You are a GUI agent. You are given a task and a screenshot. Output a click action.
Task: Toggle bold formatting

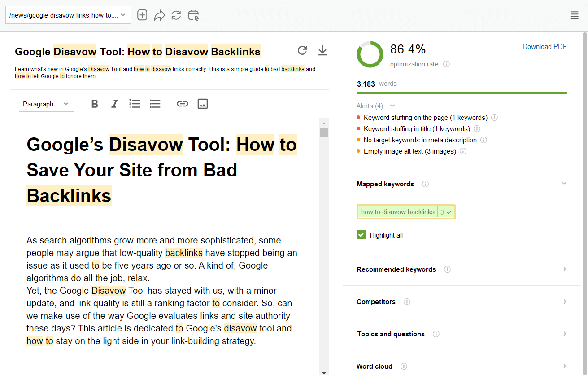[95, 104]
